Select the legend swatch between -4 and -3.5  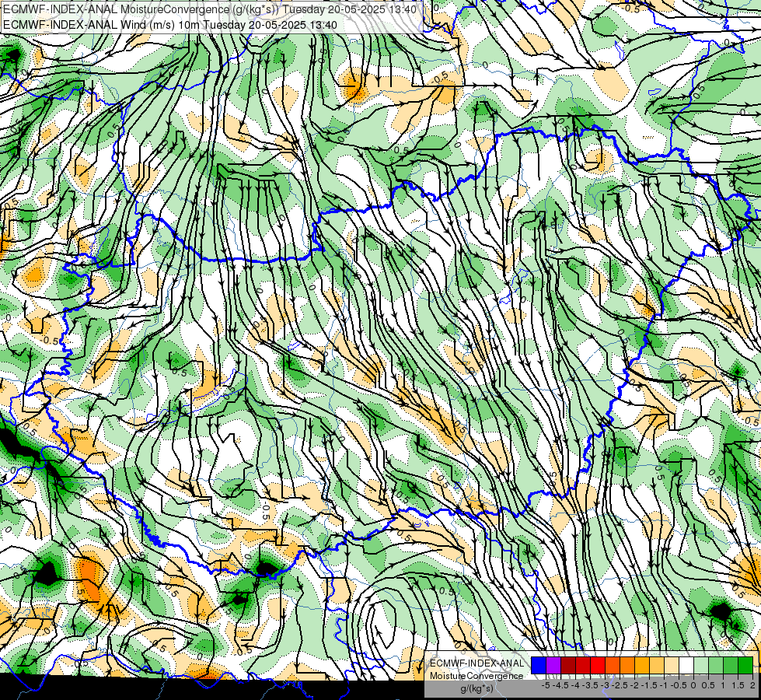coord(583,666)
